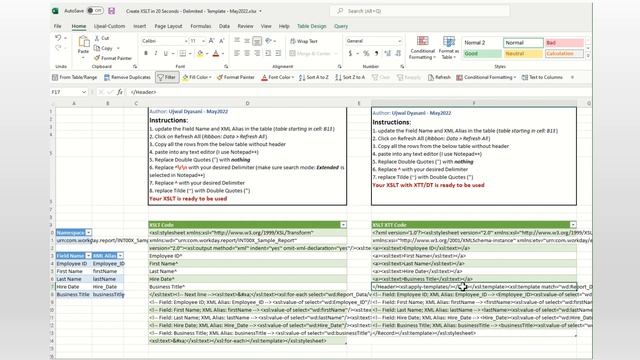This screenshot has width=640, height=360.
Task: Click the Undo arrow icon
Action: click(x=58, y=38)
